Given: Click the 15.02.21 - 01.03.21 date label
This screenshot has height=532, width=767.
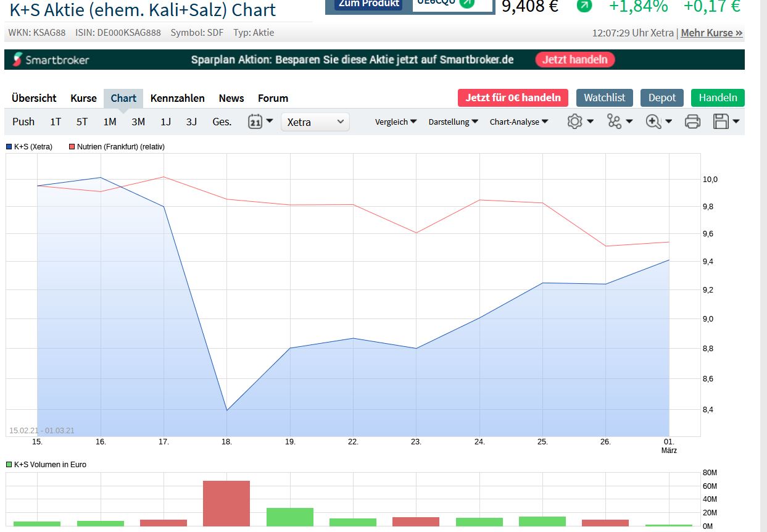Looking at the screenshot, I should pyautogui.click(x=41, y=430).
